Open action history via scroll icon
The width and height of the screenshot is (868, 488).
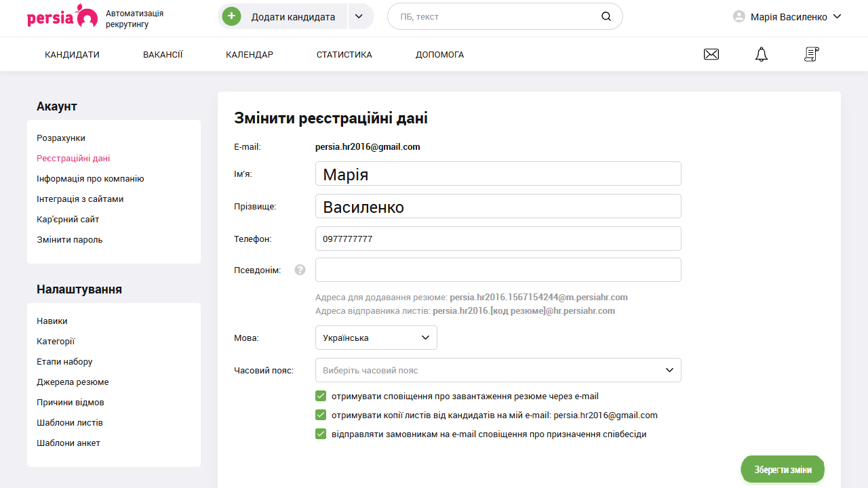(x=811, y=54)
